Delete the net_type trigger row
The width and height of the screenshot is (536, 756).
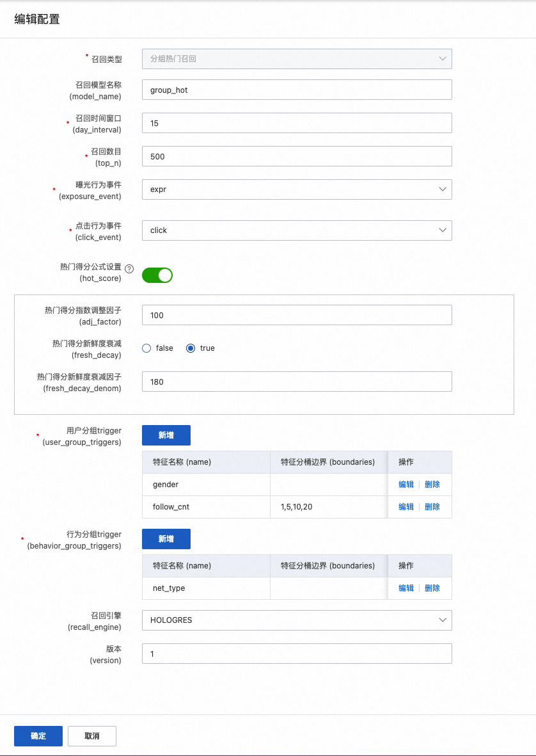pyautogui.click(x=432, y=588)
